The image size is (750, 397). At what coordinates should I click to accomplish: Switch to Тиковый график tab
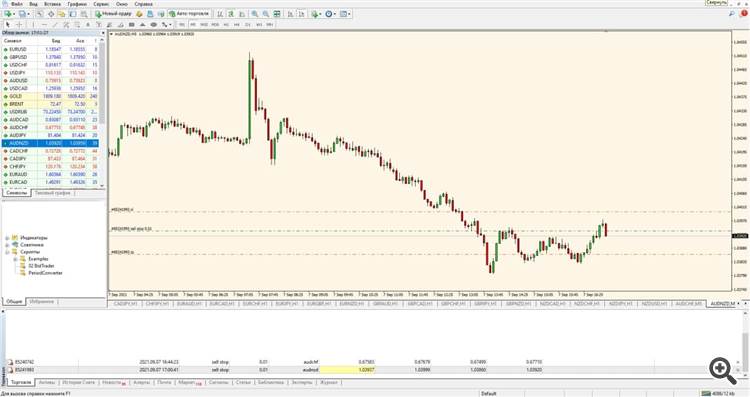52,193
